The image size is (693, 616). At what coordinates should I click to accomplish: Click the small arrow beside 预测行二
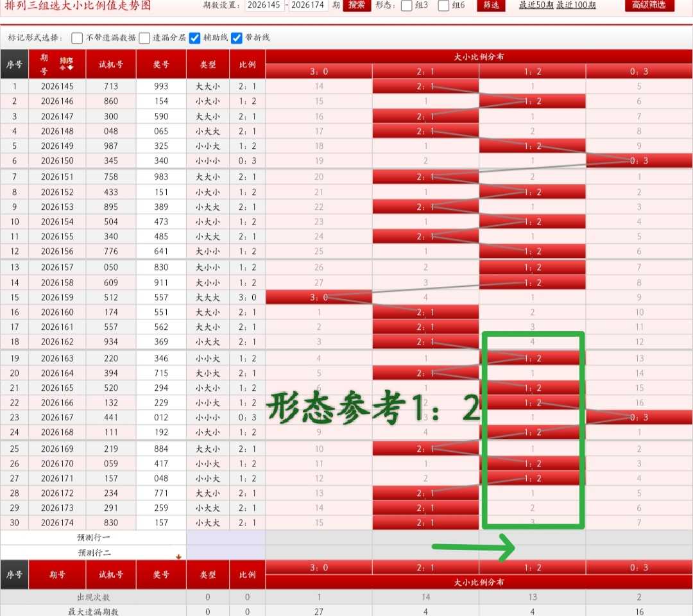coord(178,557)
